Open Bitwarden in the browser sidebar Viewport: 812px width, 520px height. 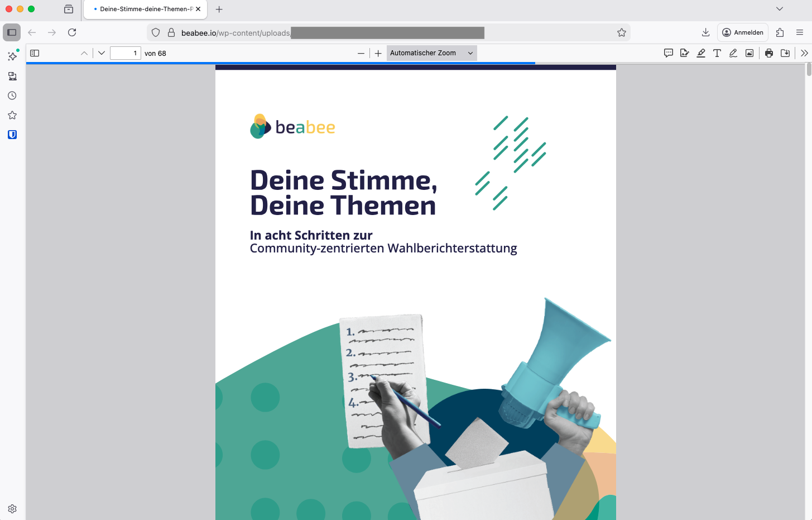point(12,135)
